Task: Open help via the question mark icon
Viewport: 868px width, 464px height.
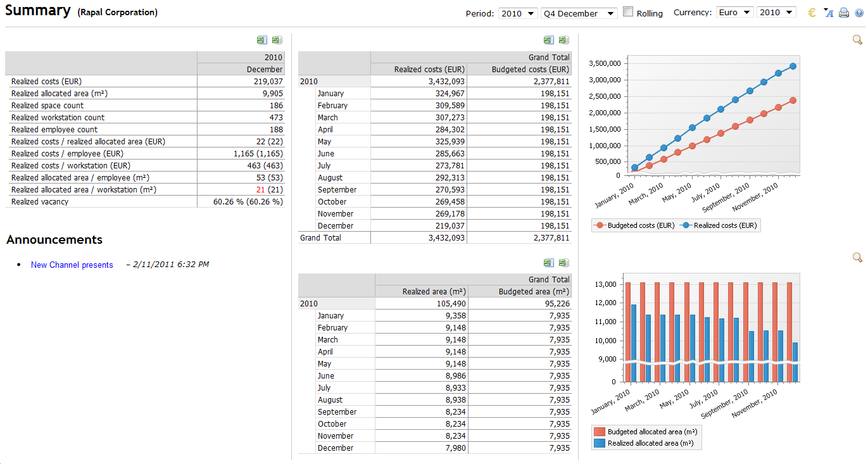Action: click(859, 13)
